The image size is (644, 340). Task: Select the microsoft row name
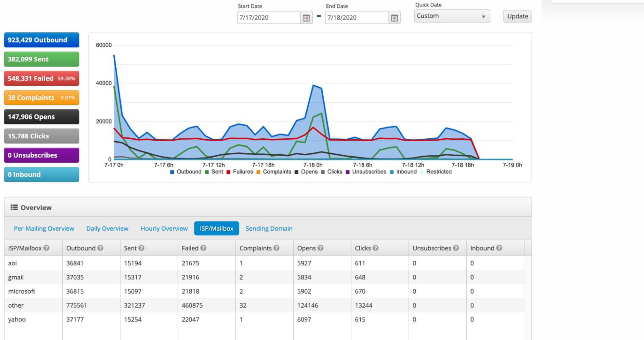pos(21,291)
